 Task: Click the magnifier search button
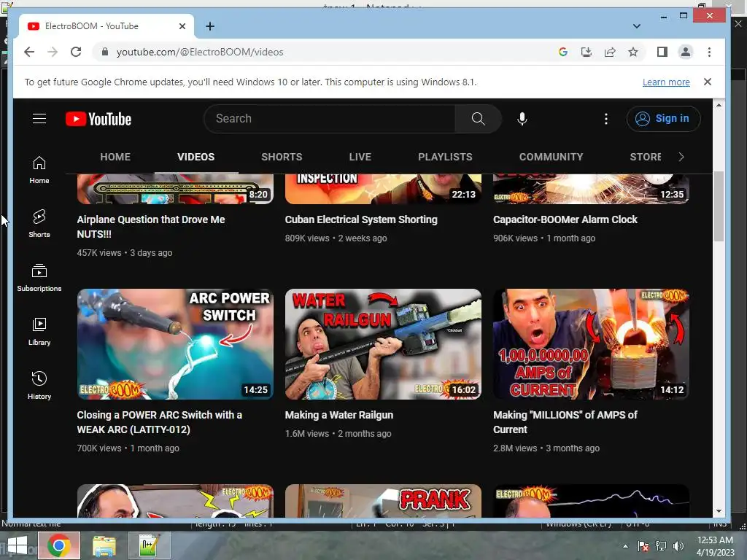(478, 119)
